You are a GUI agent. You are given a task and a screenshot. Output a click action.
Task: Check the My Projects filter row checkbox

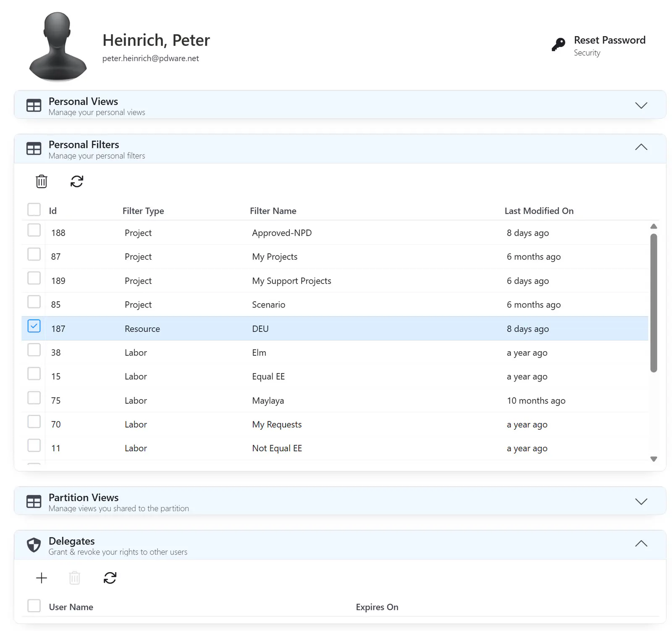click(34, 254)
